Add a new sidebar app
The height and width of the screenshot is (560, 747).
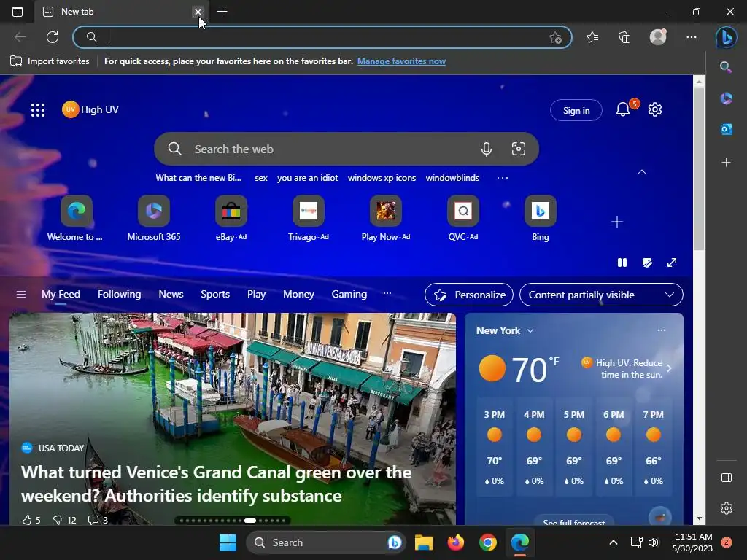(726, 163)
